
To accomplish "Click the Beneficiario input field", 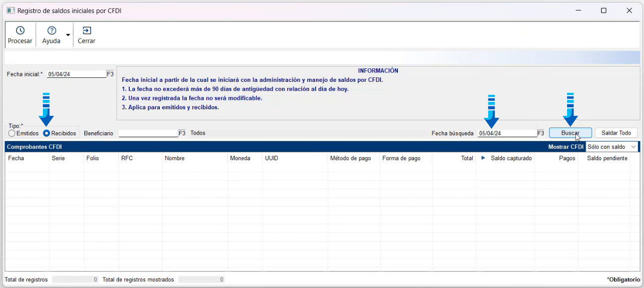I will coord(148,133).
